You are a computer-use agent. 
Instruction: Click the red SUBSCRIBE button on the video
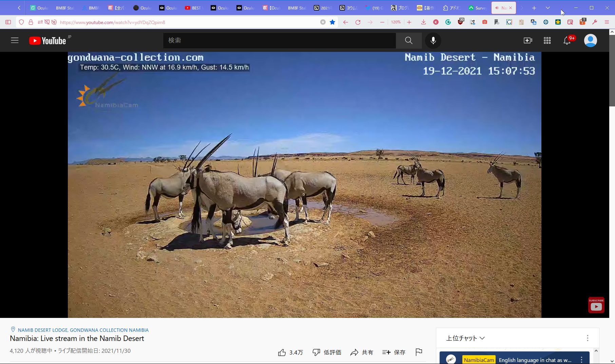(596, 305)
